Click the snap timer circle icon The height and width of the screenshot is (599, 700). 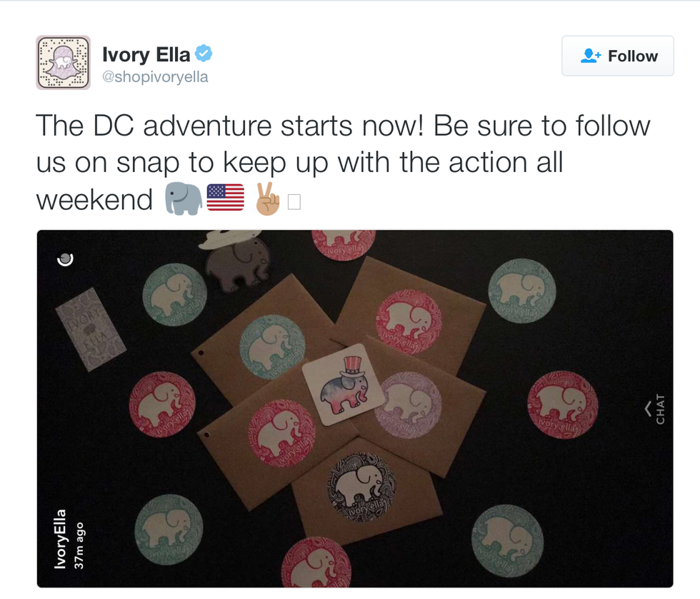(64, 260)
